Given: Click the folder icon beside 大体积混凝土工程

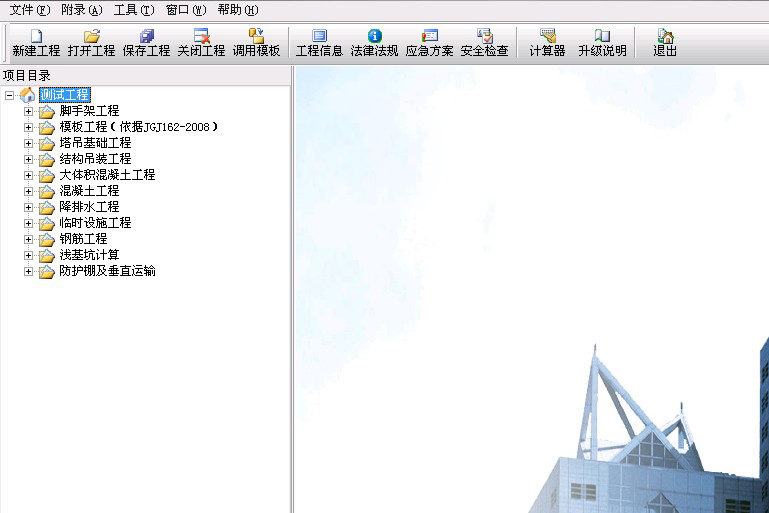Looking at the screenshot, I should click(47, 176).
